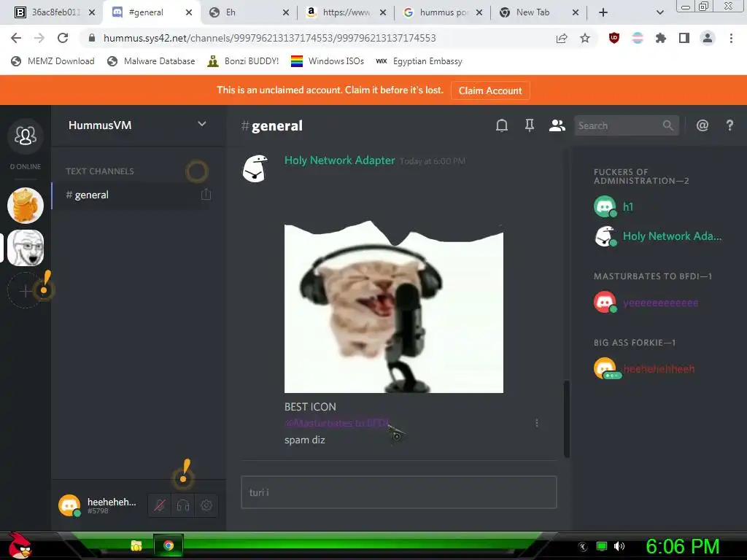This screenshot has height=560, width=747.
Task: Reload the current page
Action: (x=63, y=38)
